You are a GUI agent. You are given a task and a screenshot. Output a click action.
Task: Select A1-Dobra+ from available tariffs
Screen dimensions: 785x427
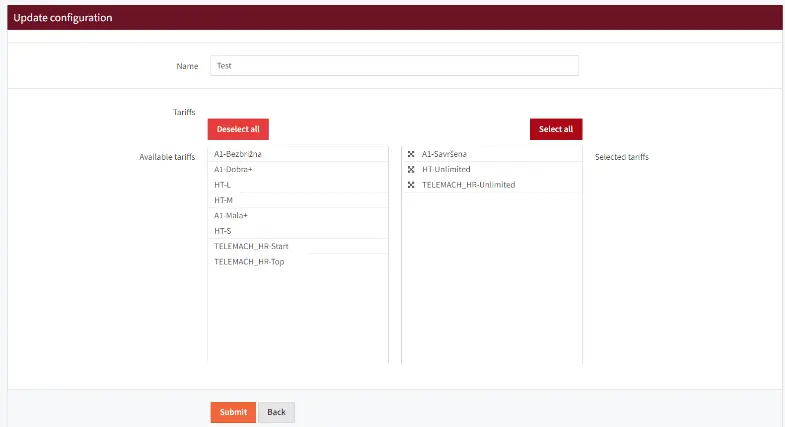pos(298,170)
